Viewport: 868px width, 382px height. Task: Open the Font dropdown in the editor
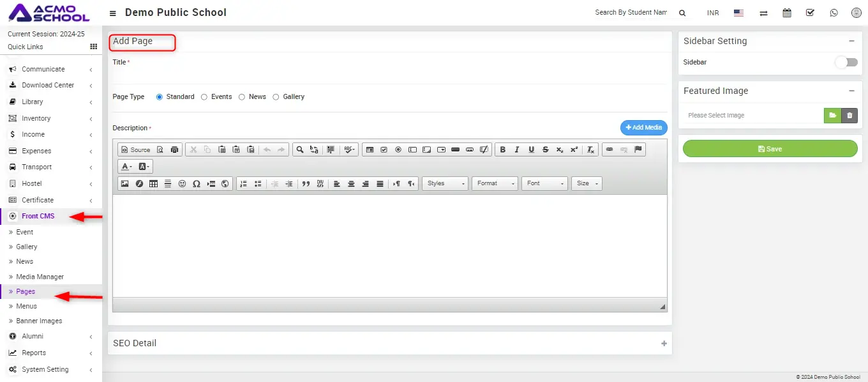click(544, 184)
